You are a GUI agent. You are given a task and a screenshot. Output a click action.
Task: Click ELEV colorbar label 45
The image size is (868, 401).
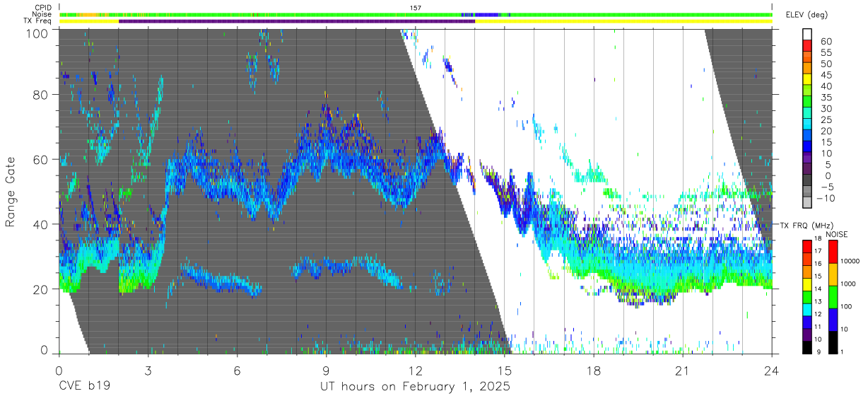tap(826, 75)
